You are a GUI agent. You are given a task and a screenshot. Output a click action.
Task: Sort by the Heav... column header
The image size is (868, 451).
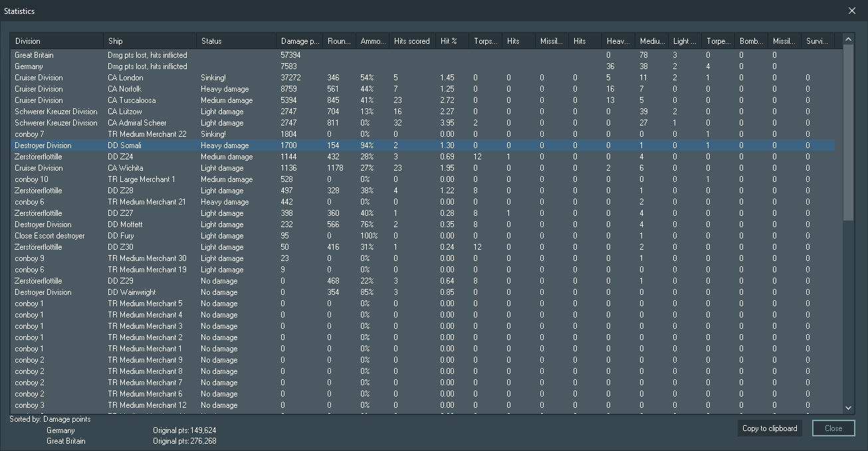(x=619, y=41)
